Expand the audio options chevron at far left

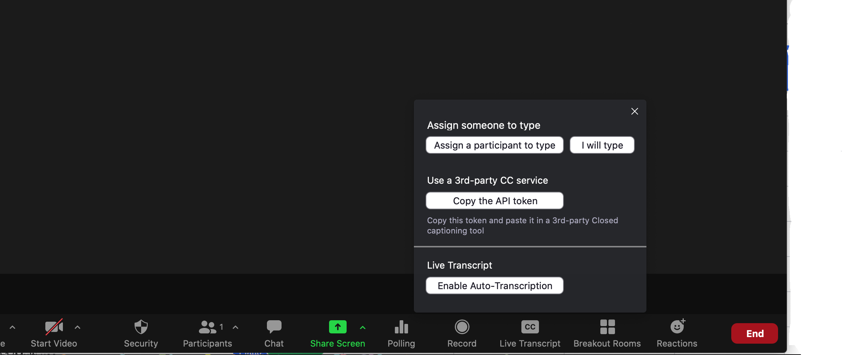point(12,328)
